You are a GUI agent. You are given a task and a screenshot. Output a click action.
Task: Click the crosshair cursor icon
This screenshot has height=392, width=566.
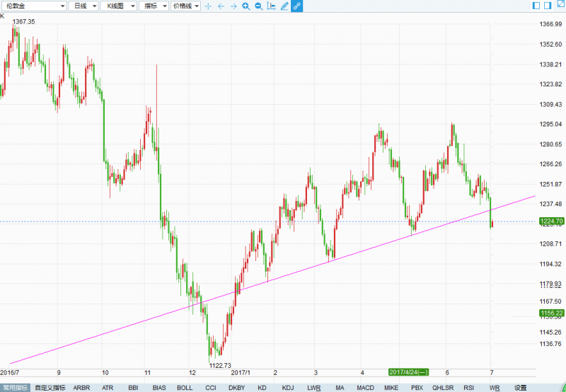click(208, 6)
